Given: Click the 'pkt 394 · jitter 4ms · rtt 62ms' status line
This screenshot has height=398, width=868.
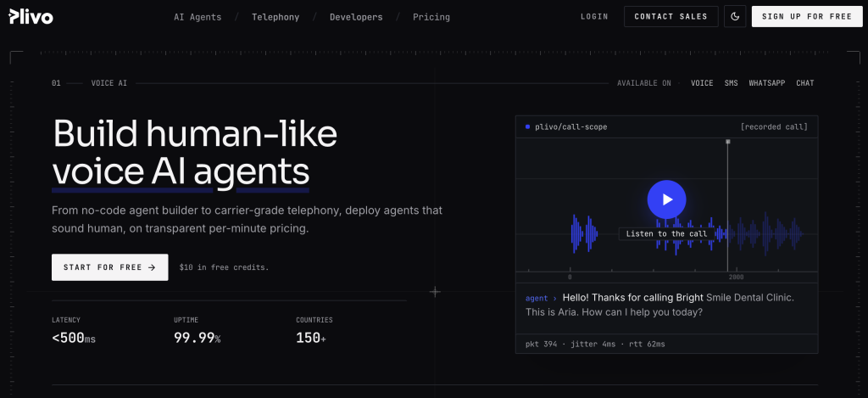Looking at the screenshot, I should tap(595, 345).
